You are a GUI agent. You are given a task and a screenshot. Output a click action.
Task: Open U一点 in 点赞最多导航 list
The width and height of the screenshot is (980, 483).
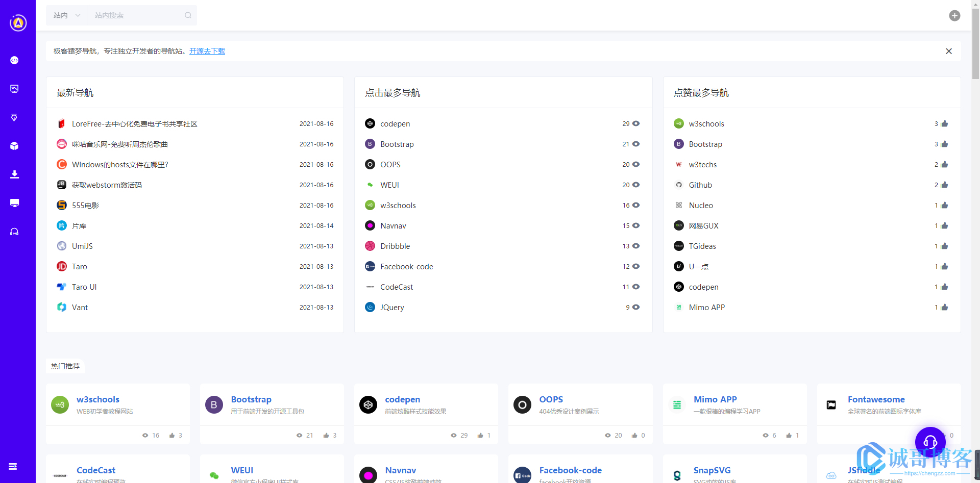click(699, 267)
